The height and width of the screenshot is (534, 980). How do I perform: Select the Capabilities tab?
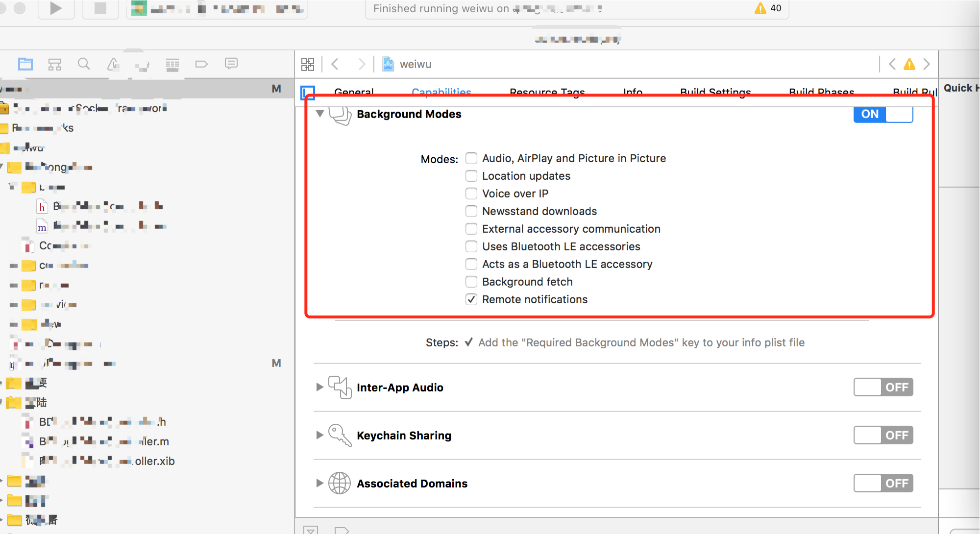pyautogui.click(x=441, y=92)
